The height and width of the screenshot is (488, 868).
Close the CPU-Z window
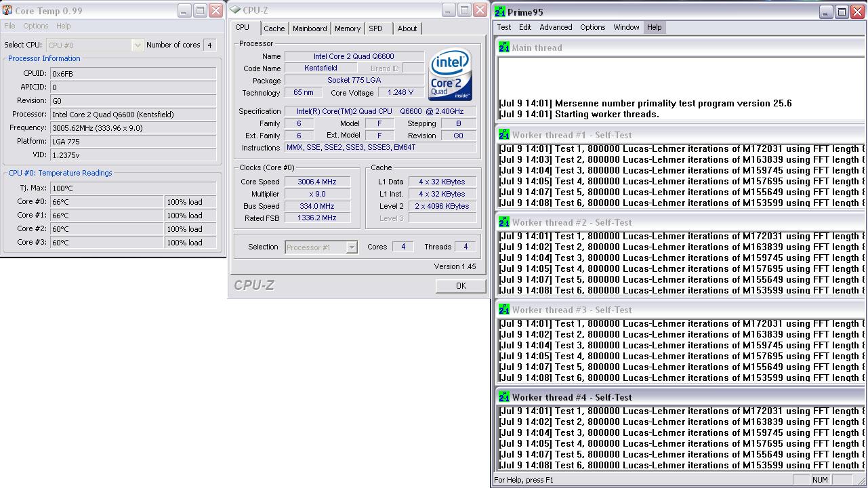(x=480, y=9)
